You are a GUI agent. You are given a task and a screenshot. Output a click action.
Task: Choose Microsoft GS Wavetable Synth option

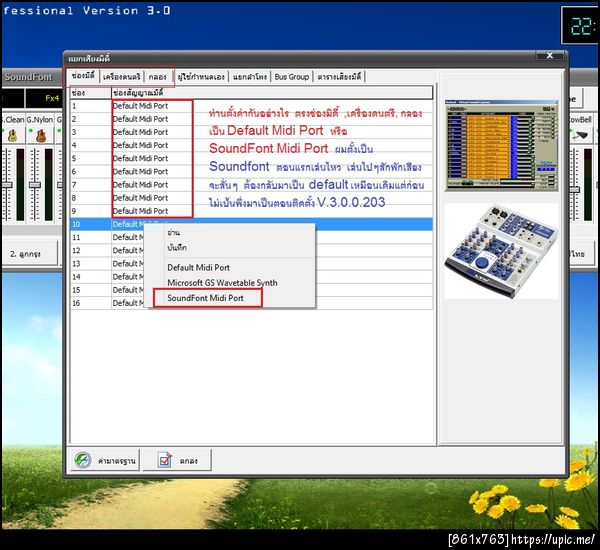tap(222, 283)
